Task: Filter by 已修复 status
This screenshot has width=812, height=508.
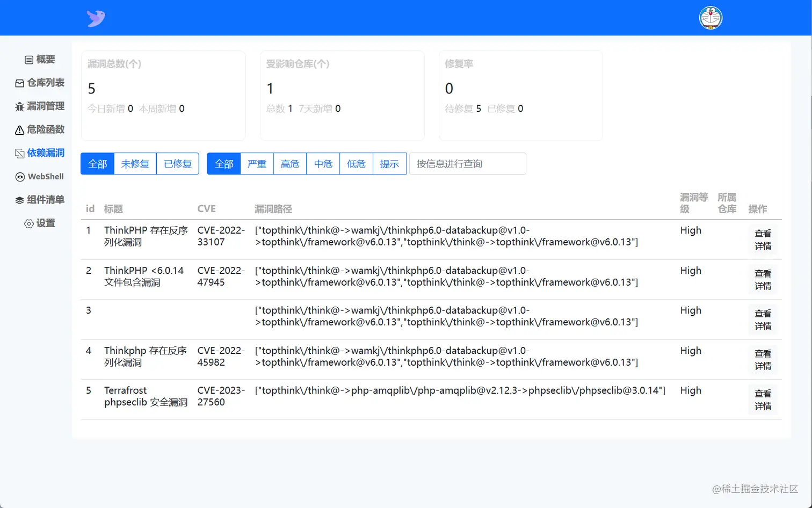Action: point(178,164)
